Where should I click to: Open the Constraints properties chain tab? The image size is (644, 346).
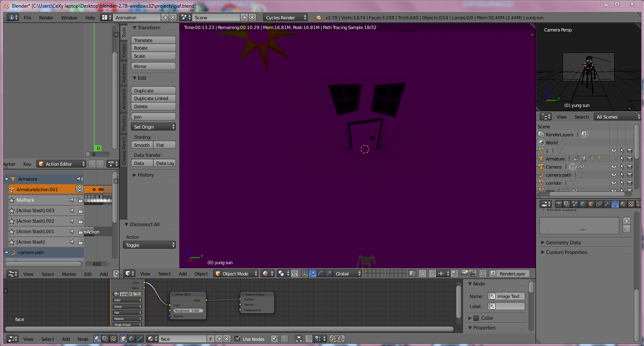599,204
